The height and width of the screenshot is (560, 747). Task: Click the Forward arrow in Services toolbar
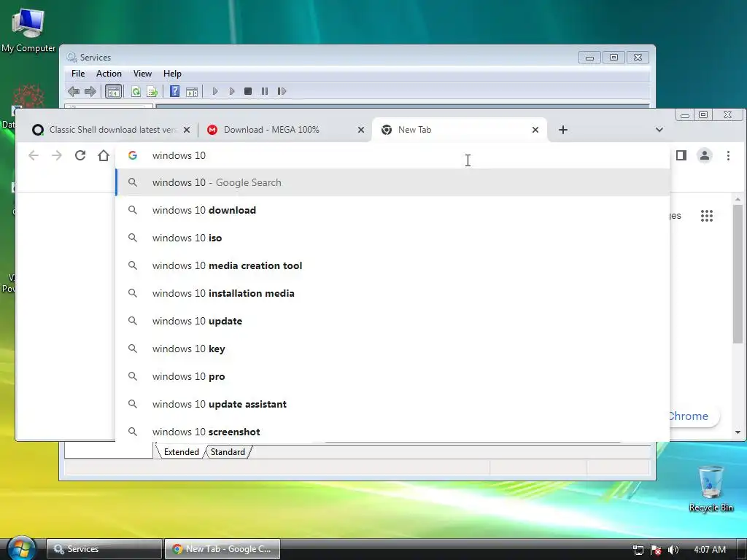click(x=90, y=91)
